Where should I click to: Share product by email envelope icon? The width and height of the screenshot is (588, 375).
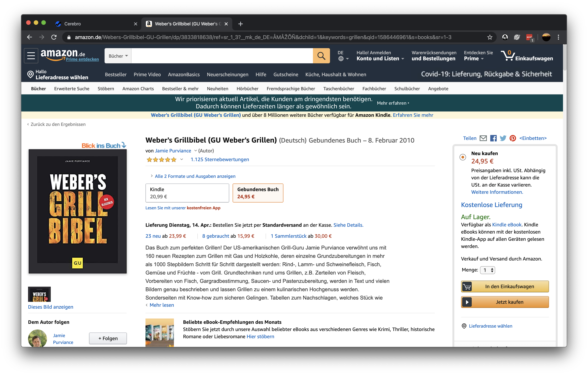tap(483, 138)
